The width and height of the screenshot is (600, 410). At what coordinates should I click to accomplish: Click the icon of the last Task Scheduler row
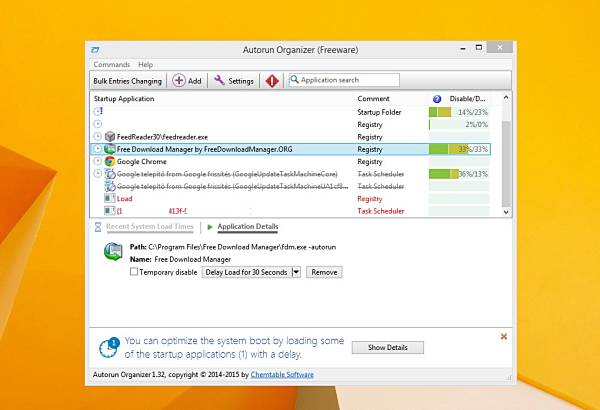[109, 211]
